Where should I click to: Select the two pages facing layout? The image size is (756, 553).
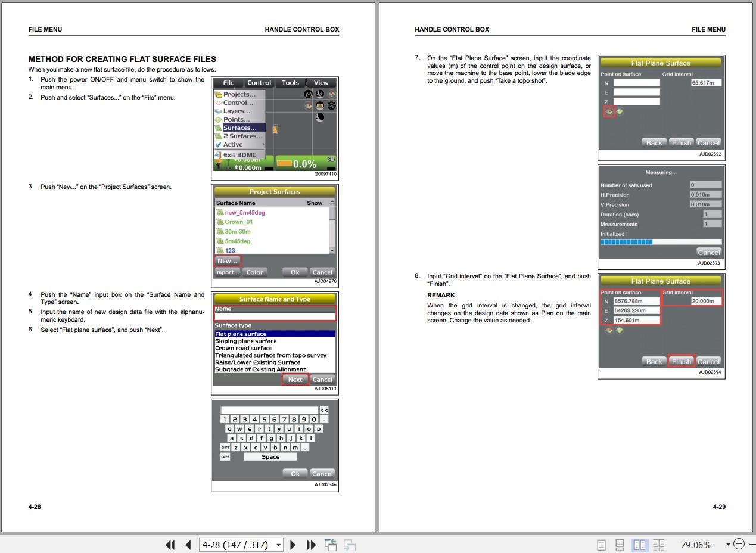click(640, 545)
